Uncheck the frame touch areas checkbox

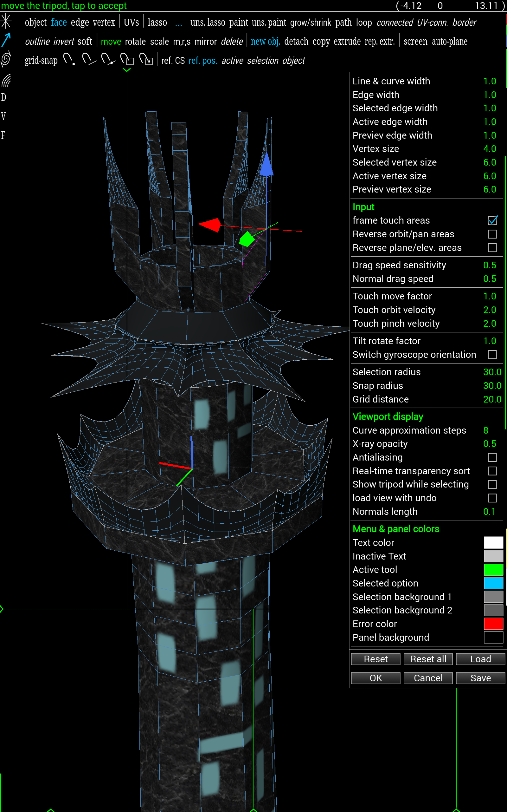(x=492, y=220)
